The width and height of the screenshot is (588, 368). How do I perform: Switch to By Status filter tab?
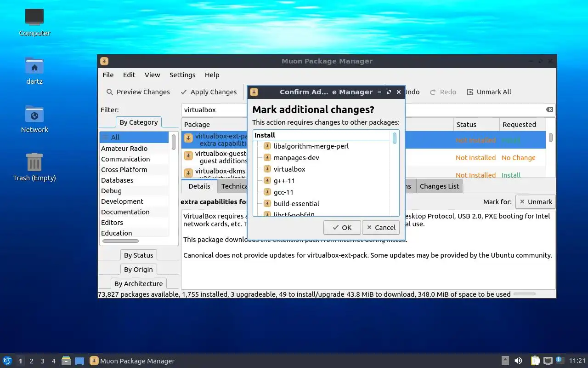pos(138,255)
